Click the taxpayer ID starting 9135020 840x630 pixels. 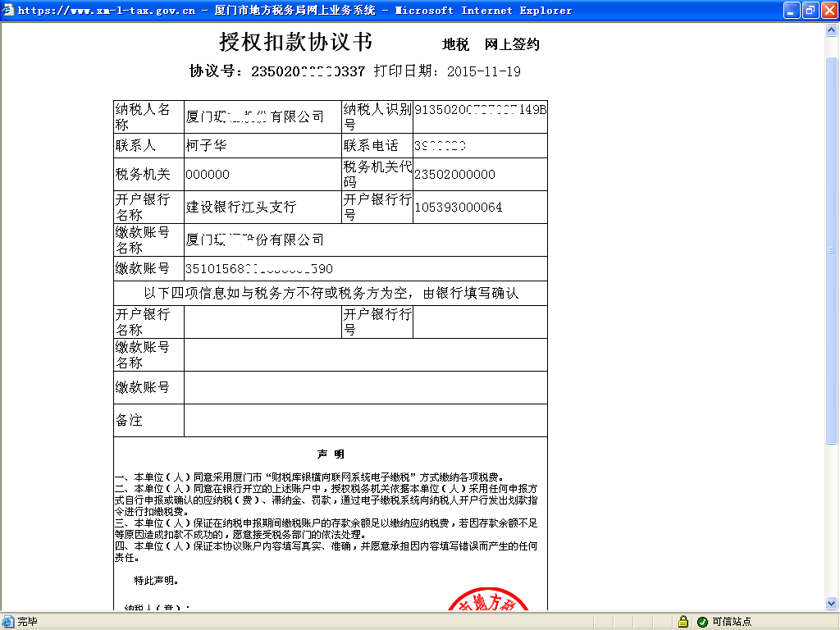click(x=480, y=109)
